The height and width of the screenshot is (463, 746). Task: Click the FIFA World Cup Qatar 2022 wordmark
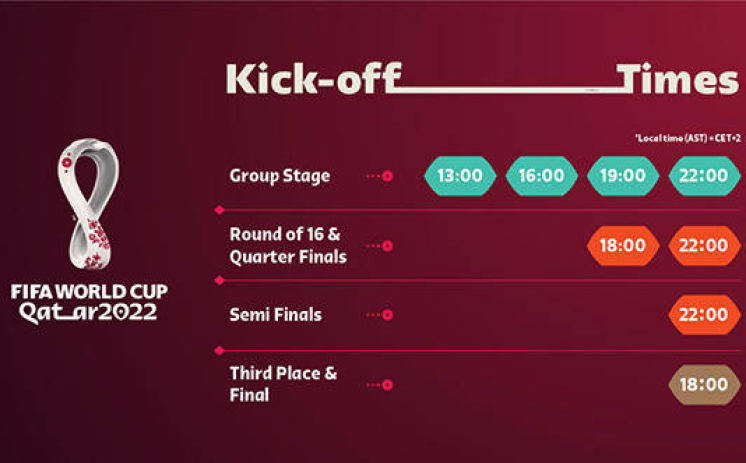point(89,303)
